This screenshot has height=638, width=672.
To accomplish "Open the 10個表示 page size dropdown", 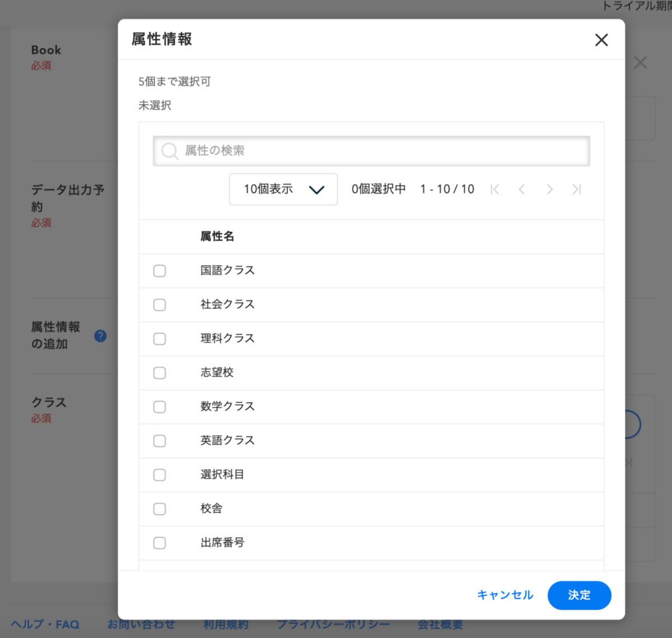I will click(283, 189).
